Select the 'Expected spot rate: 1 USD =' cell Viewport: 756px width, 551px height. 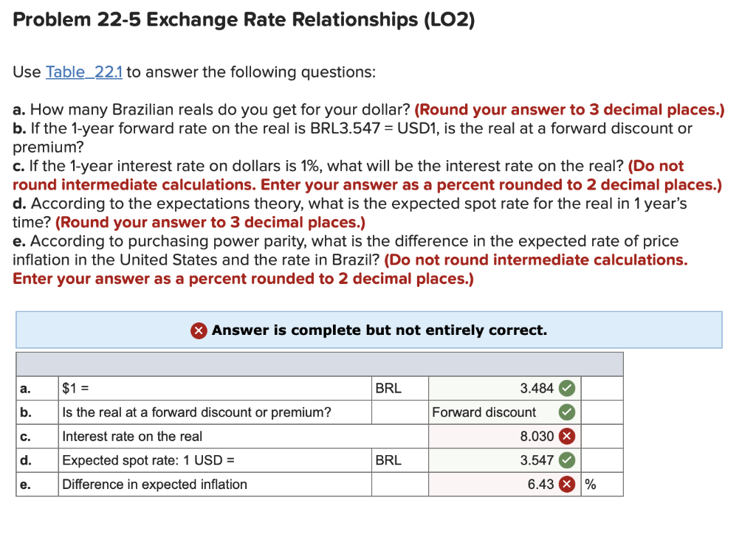coord(148,460)
